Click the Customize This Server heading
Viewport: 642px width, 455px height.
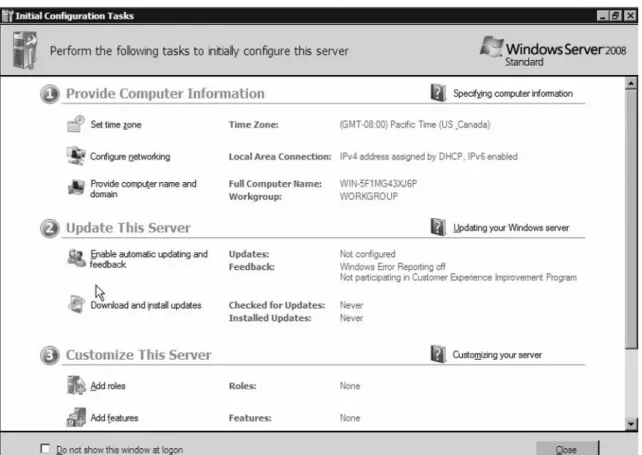coord(138,355)
